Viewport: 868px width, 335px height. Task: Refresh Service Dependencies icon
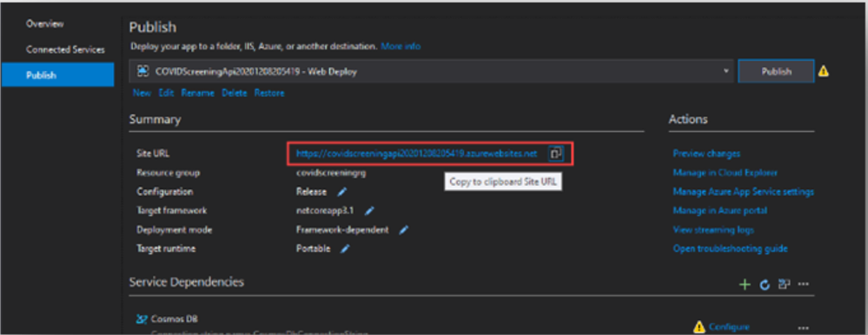tap(765, 285)
